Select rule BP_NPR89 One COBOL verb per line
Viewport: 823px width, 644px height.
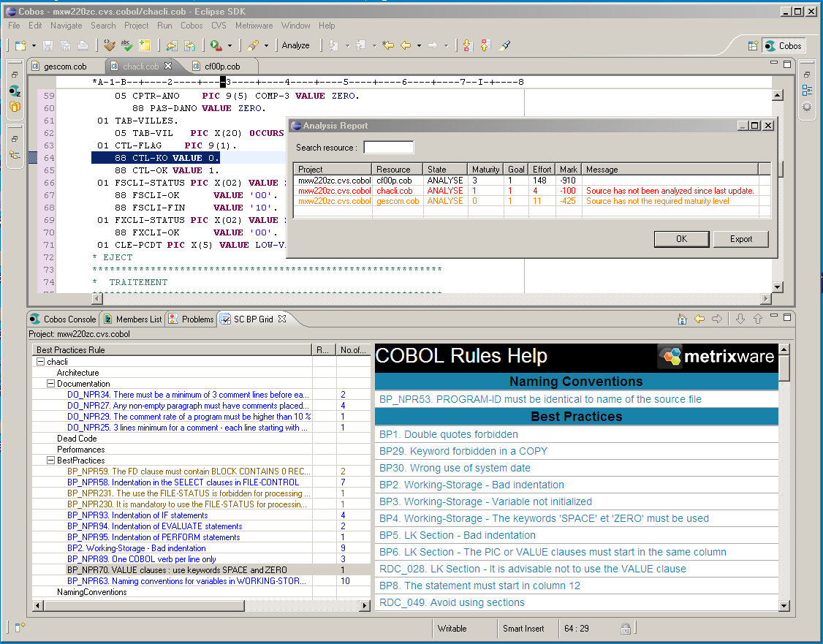click(x=141, y=559)
